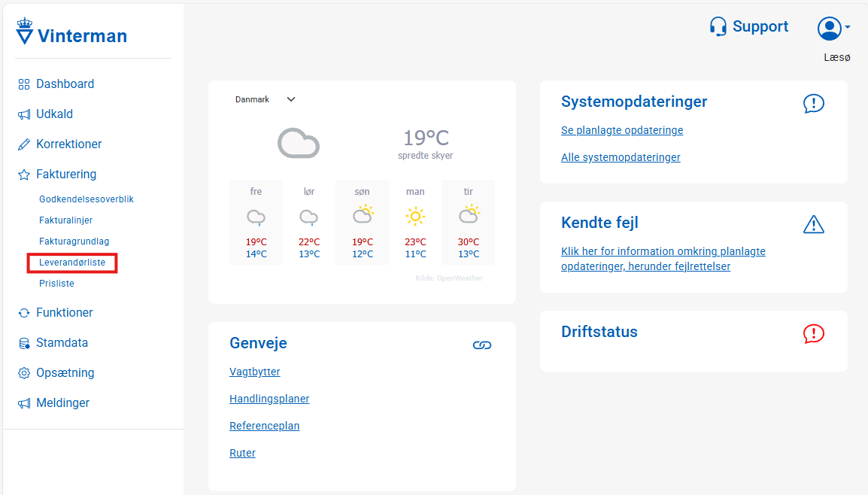This screenshot has height=495, width=868.
Task: Click the Opsætning gear icon
Action: [24, 373]
